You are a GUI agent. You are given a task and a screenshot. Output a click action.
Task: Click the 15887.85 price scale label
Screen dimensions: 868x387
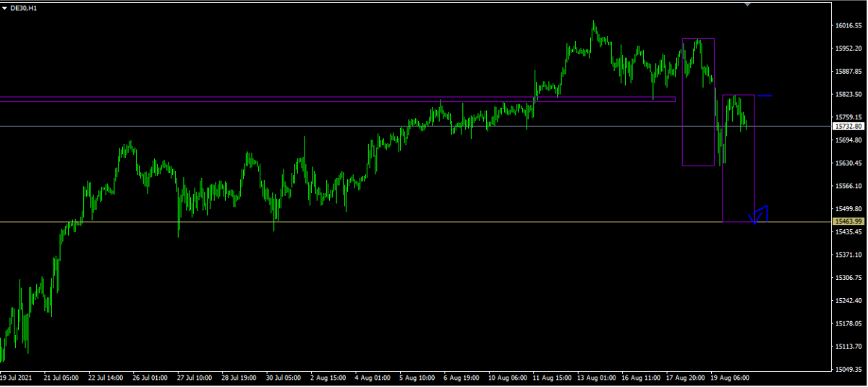pyautogui.click(x=848, y=72)
